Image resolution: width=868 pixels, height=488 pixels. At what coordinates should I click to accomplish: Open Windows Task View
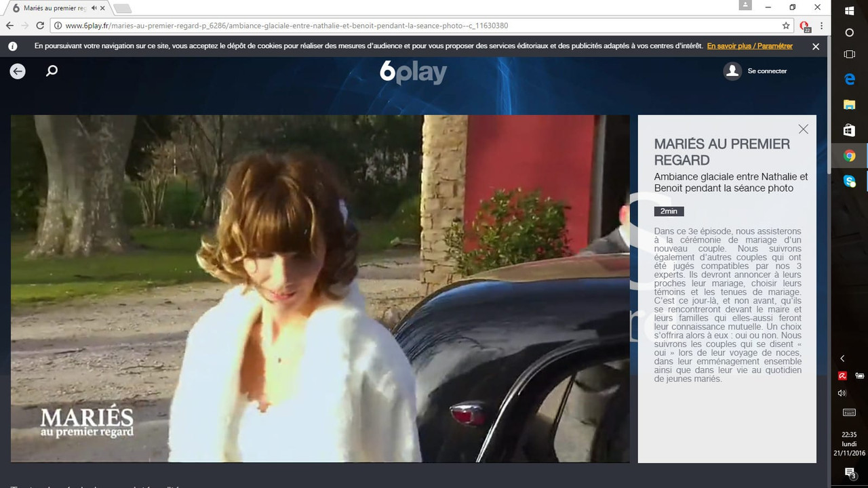[x=850, y=54]
